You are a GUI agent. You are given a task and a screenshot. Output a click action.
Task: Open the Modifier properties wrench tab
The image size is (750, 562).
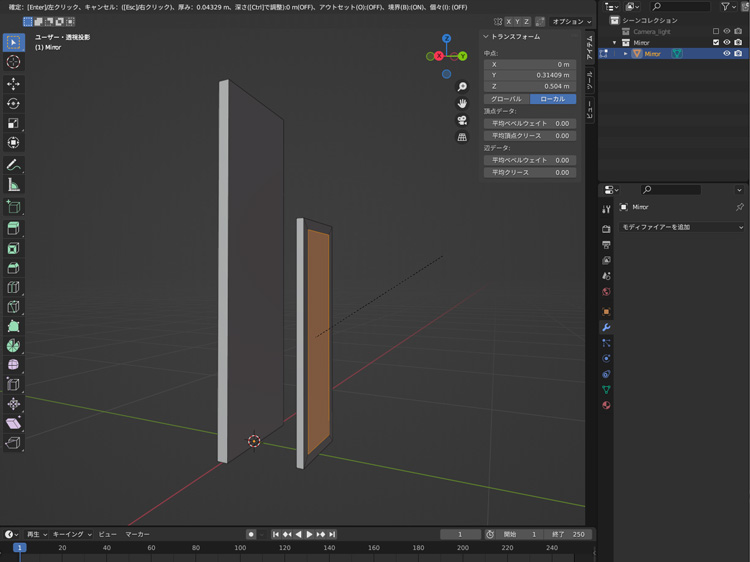[606, 327]
